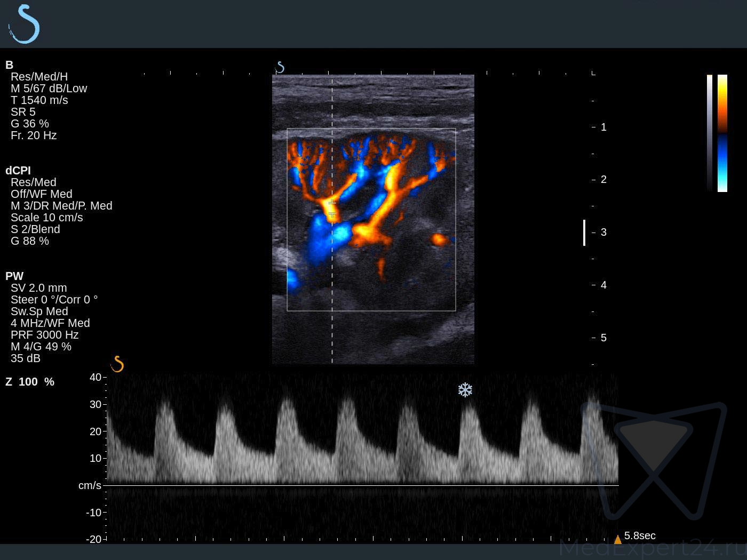
Task: Click the 40 mark on velocity scale
Action: [x=96, y=377]
